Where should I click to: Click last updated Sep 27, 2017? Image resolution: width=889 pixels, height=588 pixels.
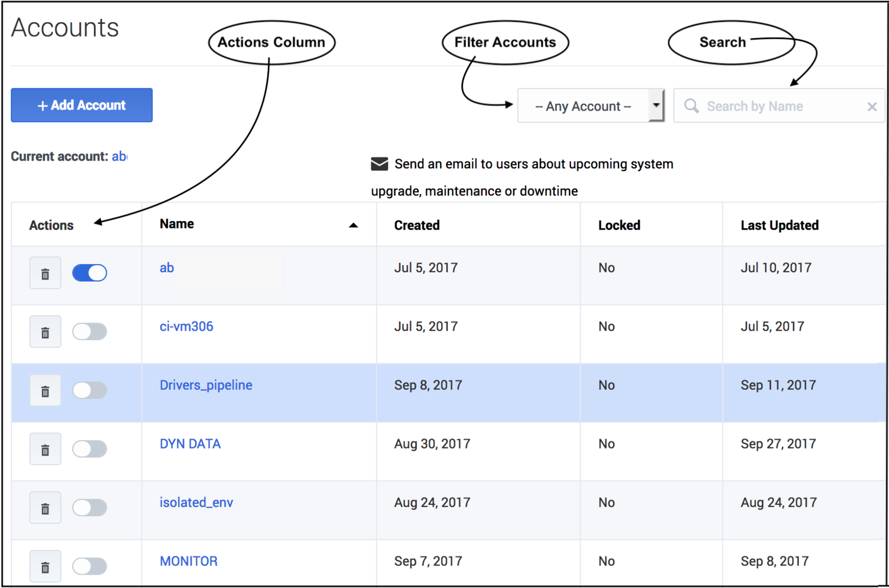click(x=778, y=444)
